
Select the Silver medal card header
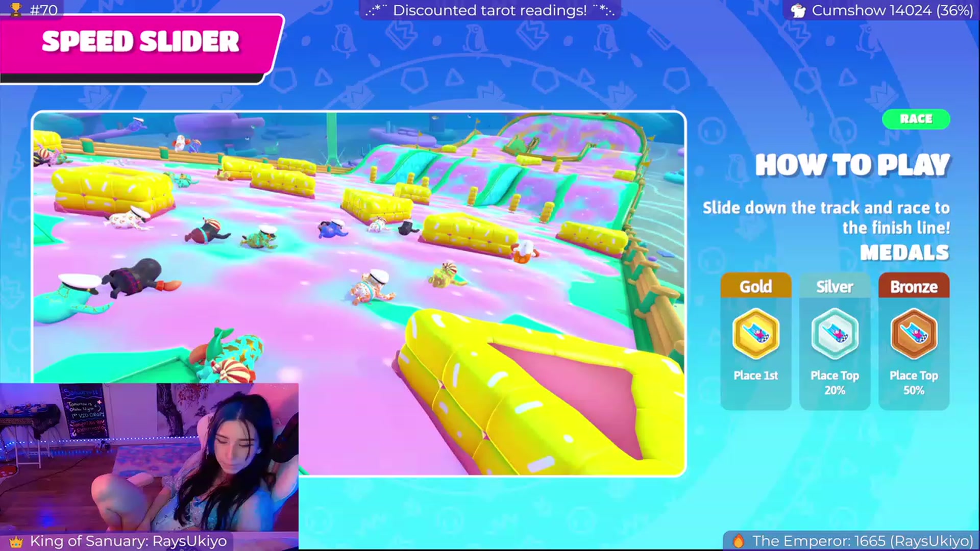(x=835, y=286)
